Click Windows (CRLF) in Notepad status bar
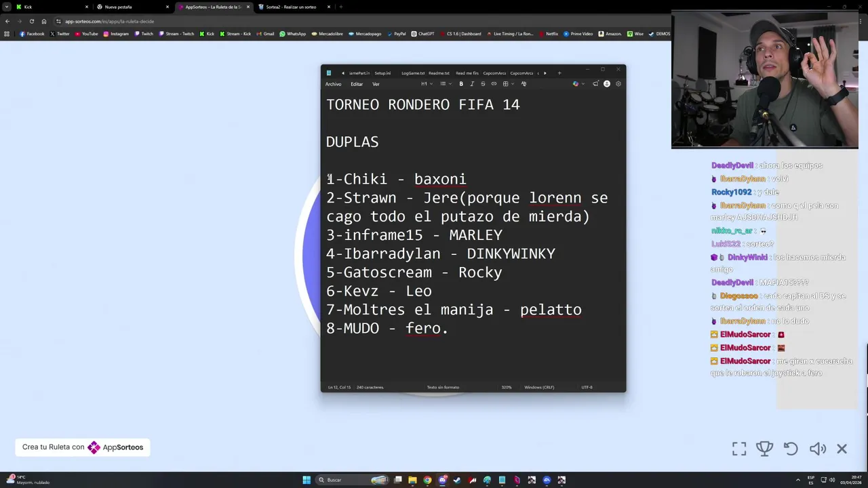 click(x=539, y=387)
